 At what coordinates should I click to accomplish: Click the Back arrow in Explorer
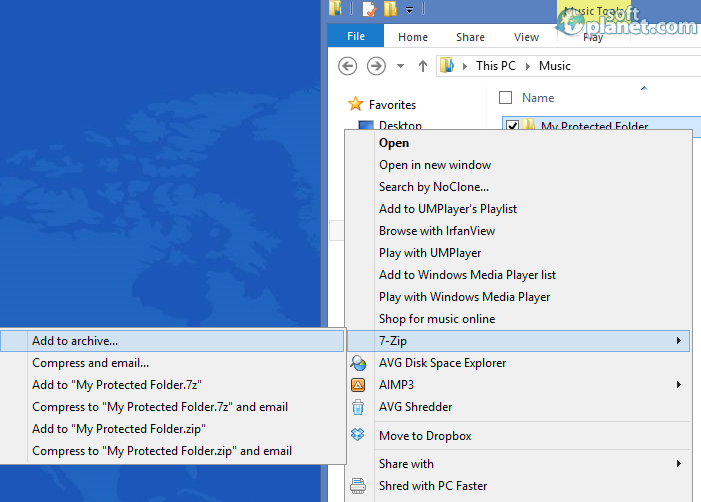[x=347, y=66]
